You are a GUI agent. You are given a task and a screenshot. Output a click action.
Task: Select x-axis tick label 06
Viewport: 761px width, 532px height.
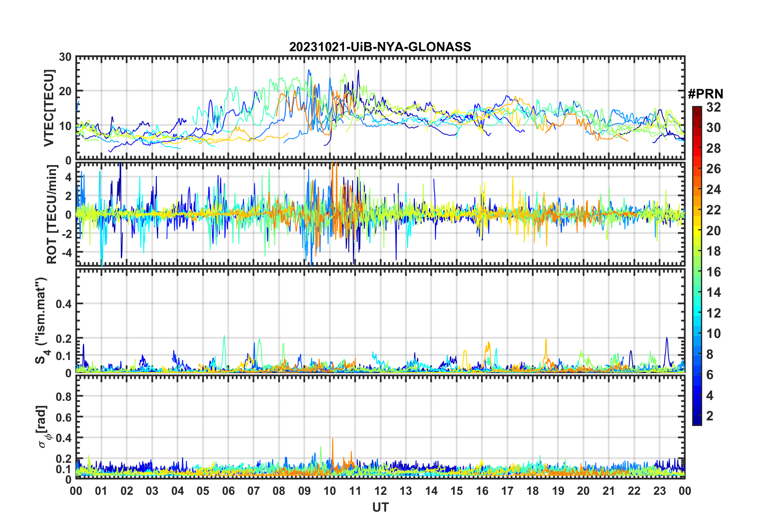pos(228,491)
